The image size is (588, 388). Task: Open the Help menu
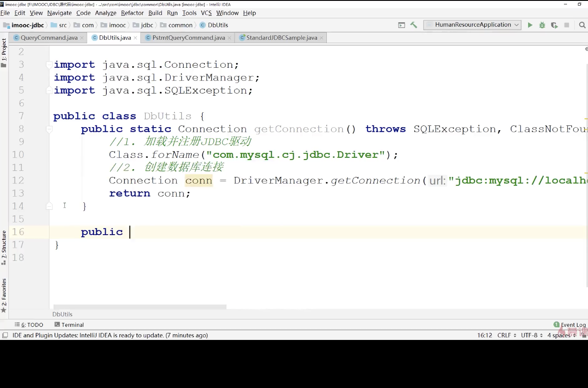point(249,13)
